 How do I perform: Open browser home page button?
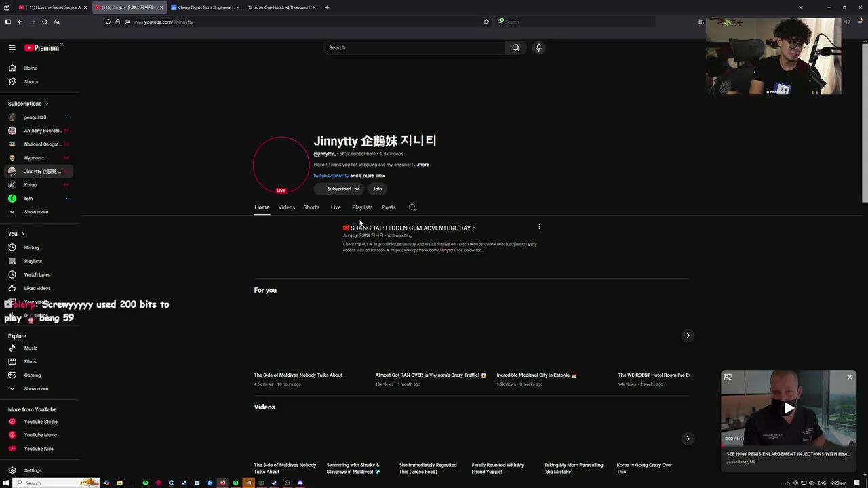tap(57, 22)
